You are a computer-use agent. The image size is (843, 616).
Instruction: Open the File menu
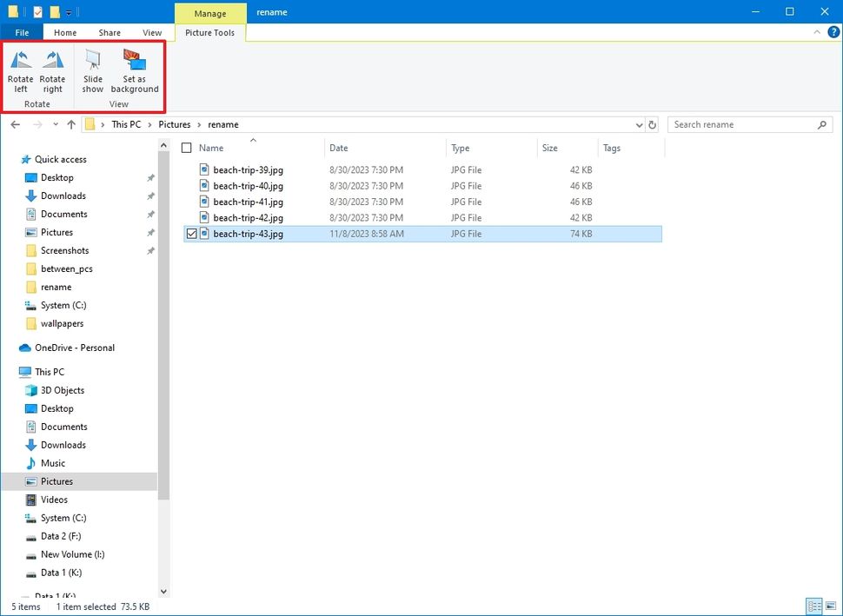click(21, 32)
